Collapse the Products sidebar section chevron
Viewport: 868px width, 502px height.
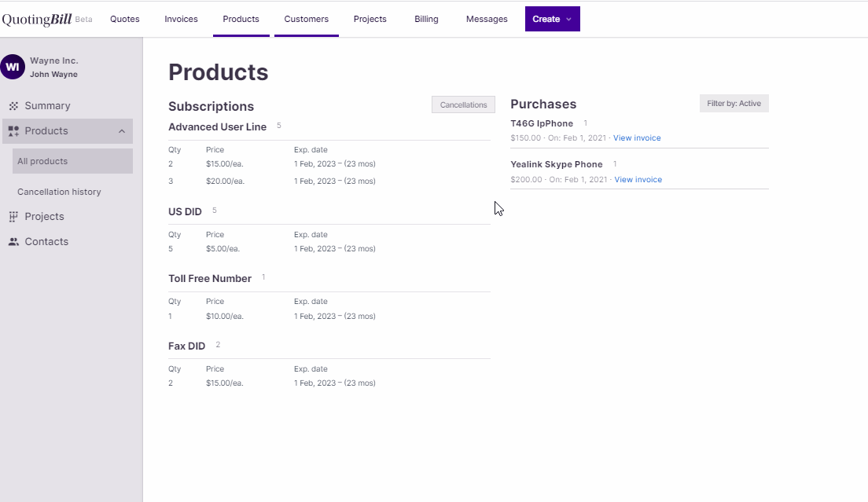[122, 131]
